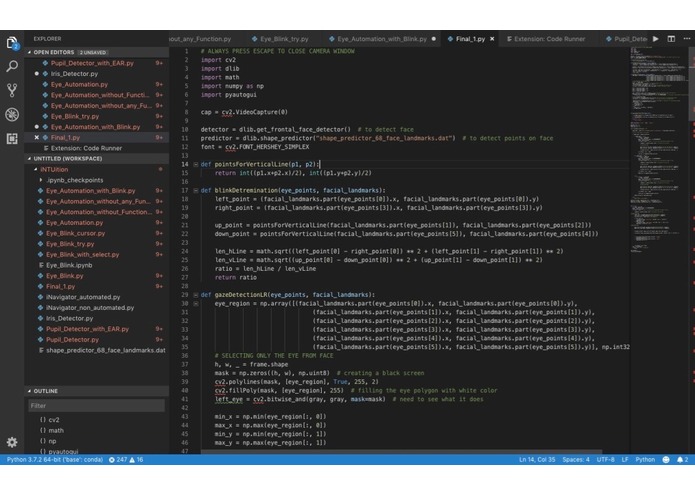The height and width of the screenshot is (494, 695).
Task: Open the Explorer view in activity bar
Action: click(12, 43)
